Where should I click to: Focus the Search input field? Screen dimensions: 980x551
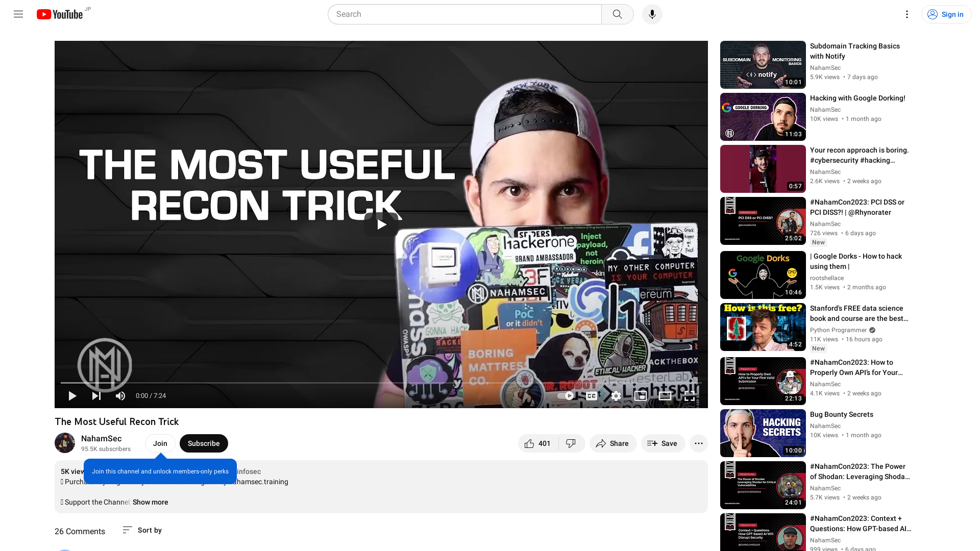464,14
